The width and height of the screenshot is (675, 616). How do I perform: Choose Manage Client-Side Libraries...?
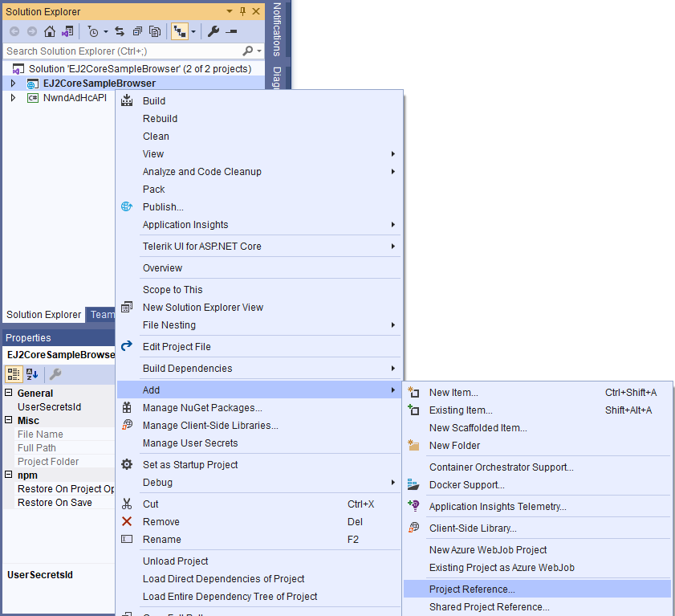click(260, 425)
